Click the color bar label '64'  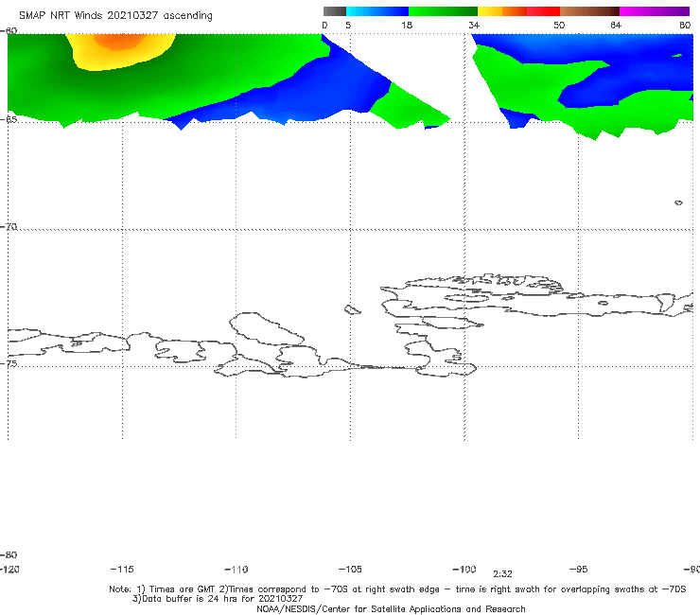(x=616, y=25)
